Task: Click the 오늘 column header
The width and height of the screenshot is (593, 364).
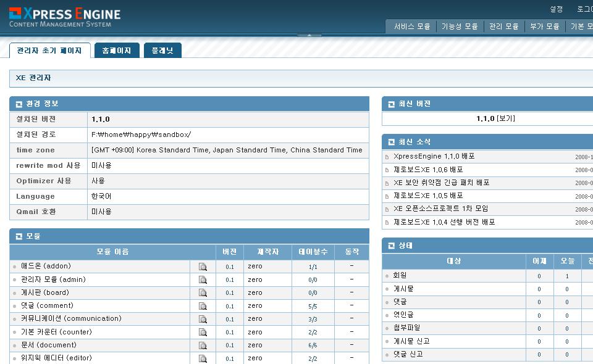Action: click(567, 261)
